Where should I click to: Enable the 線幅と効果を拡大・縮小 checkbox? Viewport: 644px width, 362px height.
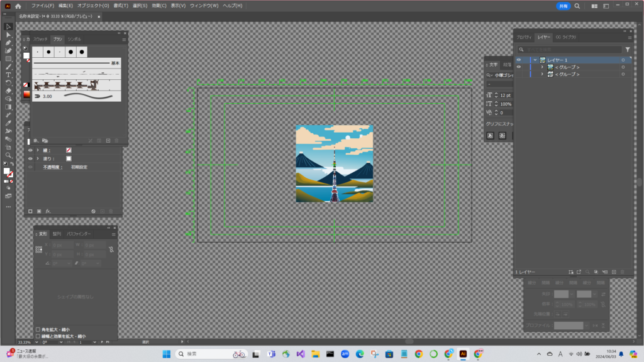point(38,336)
